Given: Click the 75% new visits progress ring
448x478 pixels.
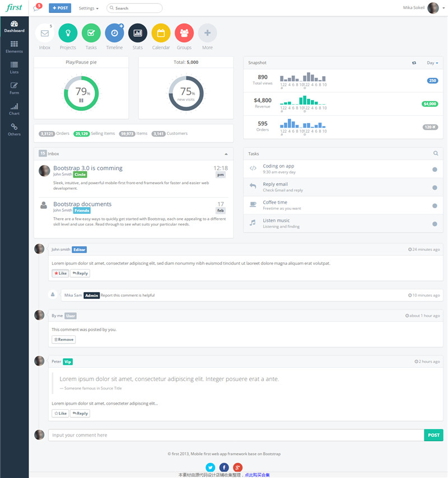Looking at the screenshot, I should (x=186, y=93).
